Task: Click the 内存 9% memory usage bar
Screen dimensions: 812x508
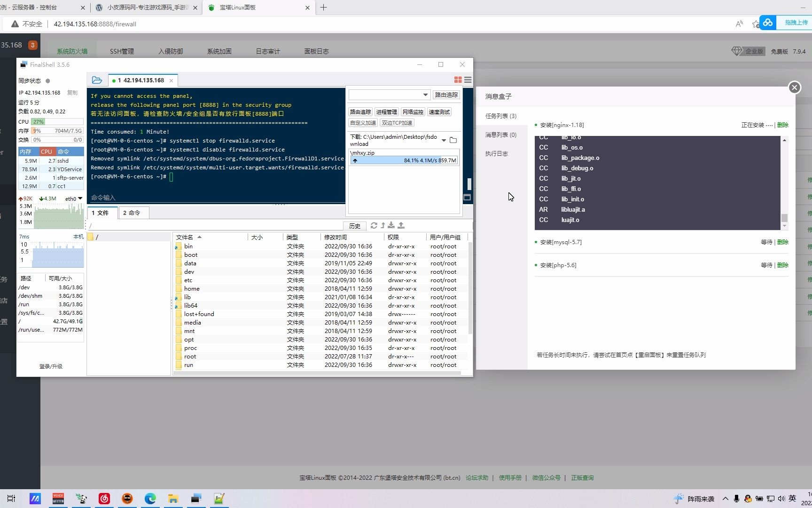Action: 57,131
